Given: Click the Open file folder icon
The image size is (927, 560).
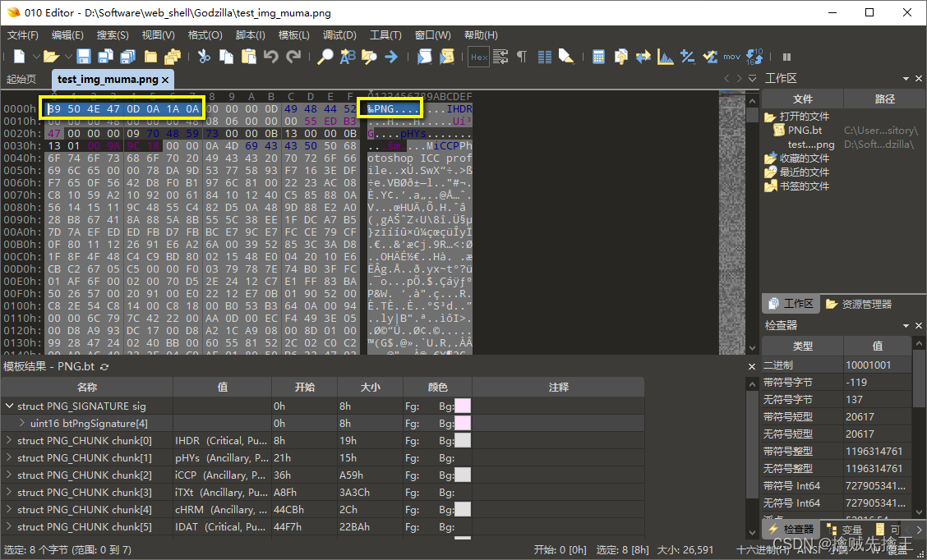Looking at the screenshot, I should click(x=52, y=57).
